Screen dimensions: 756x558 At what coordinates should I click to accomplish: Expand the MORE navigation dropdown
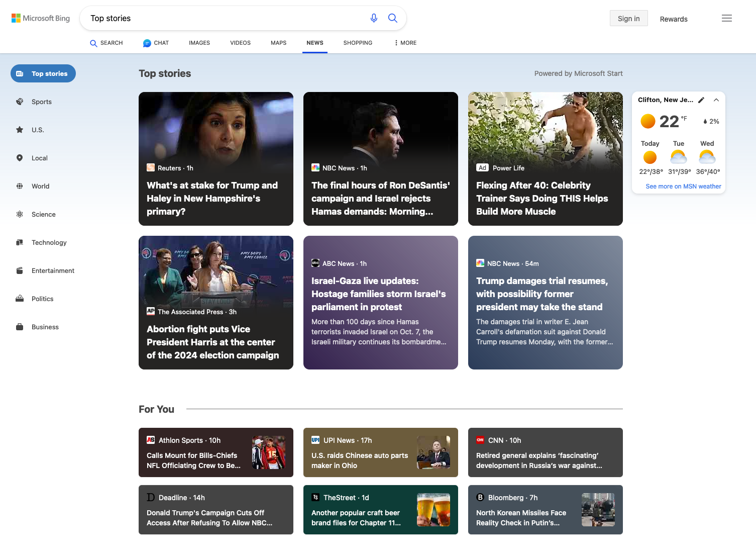[x=405, y=43]
